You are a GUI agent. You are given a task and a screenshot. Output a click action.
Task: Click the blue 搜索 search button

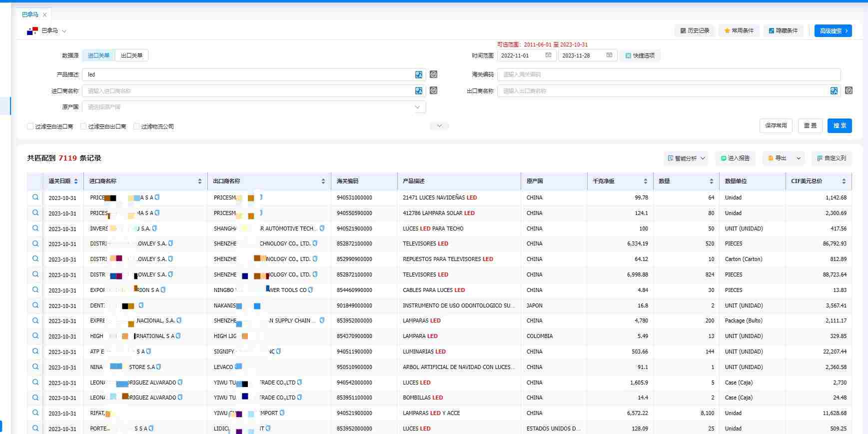(840, 125)
